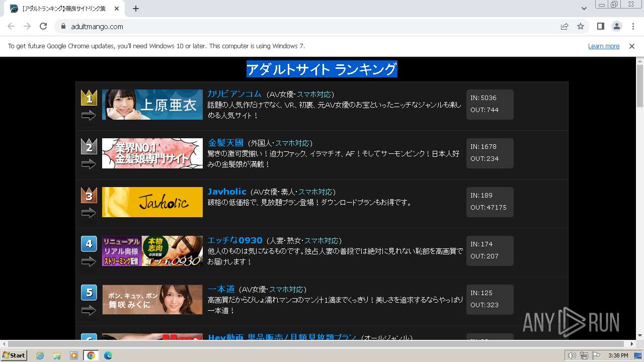Click arrow icon under rank 1
The image size is (644, 362).
click(89, 116)
